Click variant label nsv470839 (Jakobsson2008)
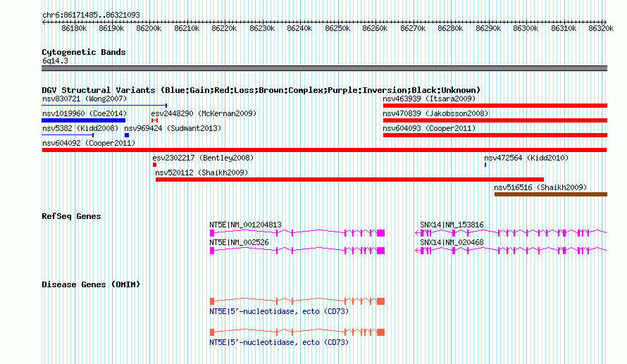 [x=435, y=113]
